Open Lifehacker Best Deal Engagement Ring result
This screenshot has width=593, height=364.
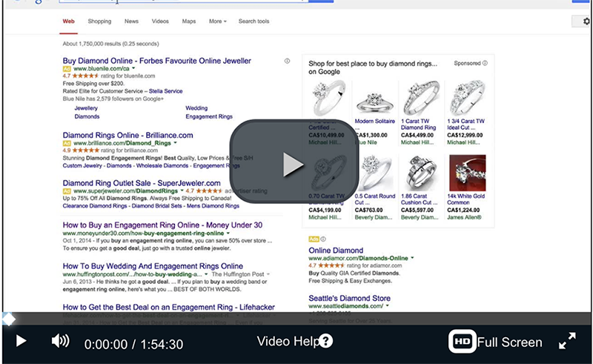(x=169, y=307)
